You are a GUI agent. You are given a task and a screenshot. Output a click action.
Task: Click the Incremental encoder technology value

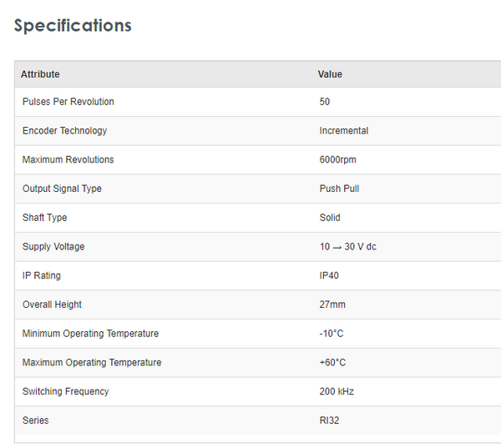coord(344,131)
